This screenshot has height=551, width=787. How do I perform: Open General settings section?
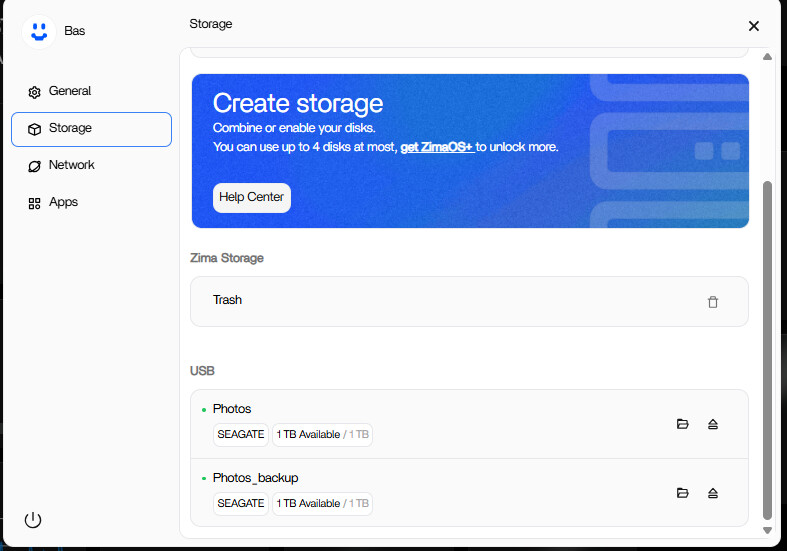(69, 91)
